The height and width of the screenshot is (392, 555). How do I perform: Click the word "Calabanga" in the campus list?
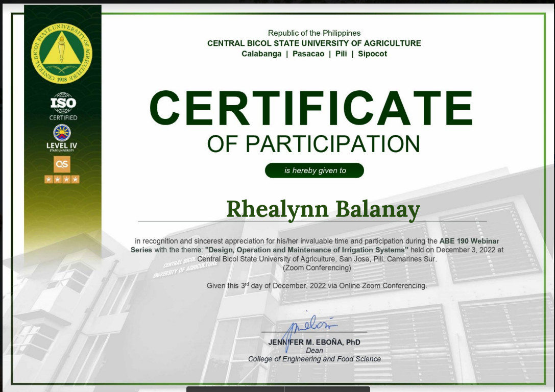pos(261,54)
